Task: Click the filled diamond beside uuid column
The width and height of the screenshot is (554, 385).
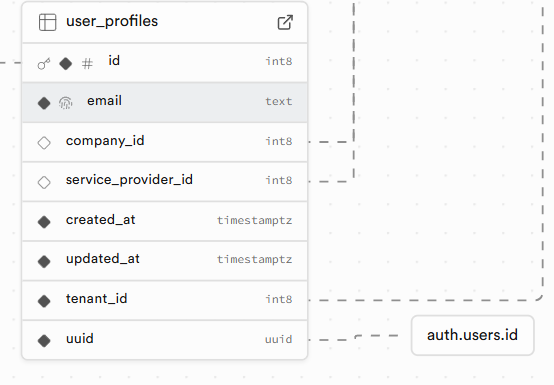Action: [44, 340]
